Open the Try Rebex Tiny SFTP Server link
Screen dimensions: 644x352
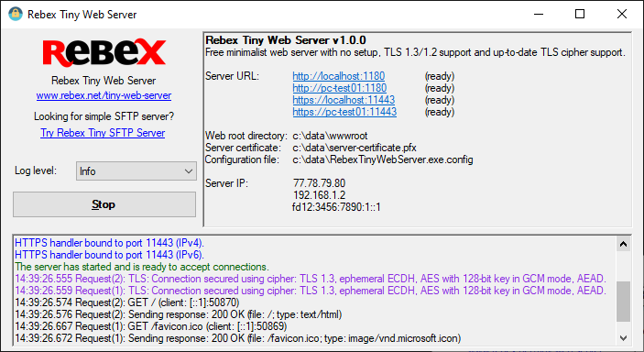click(x=103, y=133)
